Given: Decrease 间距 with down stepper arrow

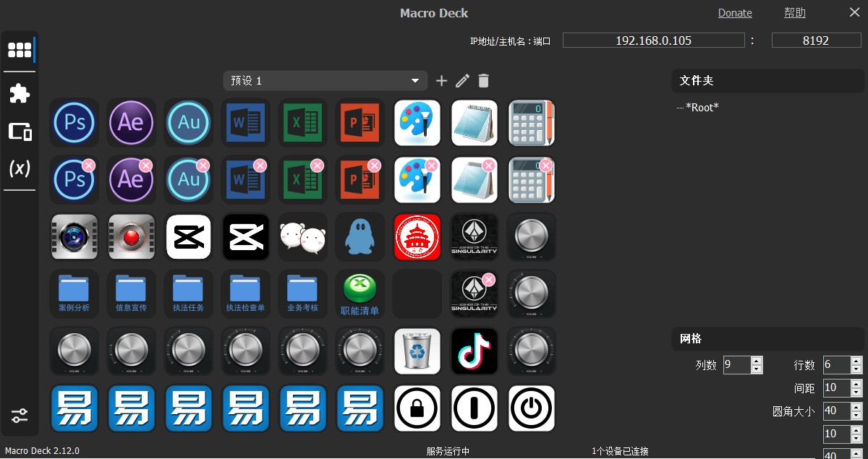Looking at the screenshot, I should pyautogui.click(x=856, y=392).
